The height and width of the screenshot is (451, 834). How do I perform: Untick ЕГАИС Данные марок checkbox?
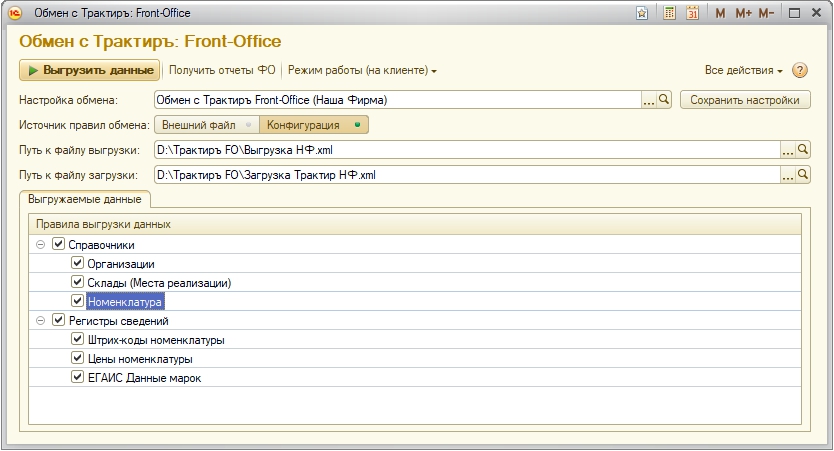click(77, 378)
